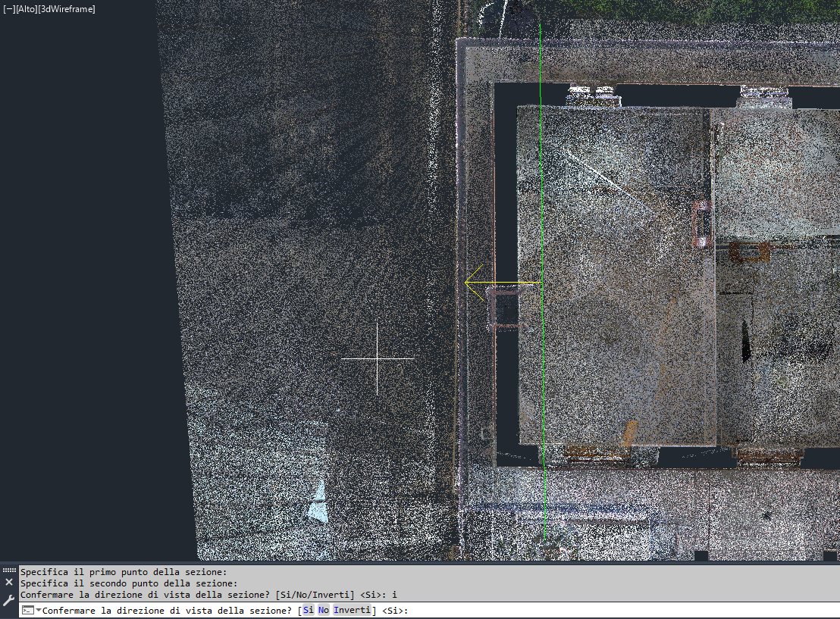Grab the command line grip handle
Screen dimensions: 840x619
click(9, 570)
